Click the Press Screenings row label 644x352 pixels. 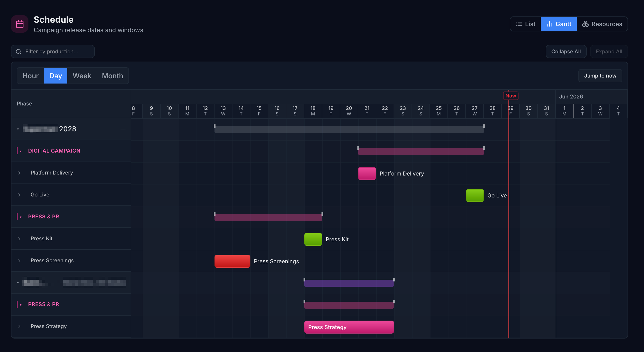(x=52, y=260)
